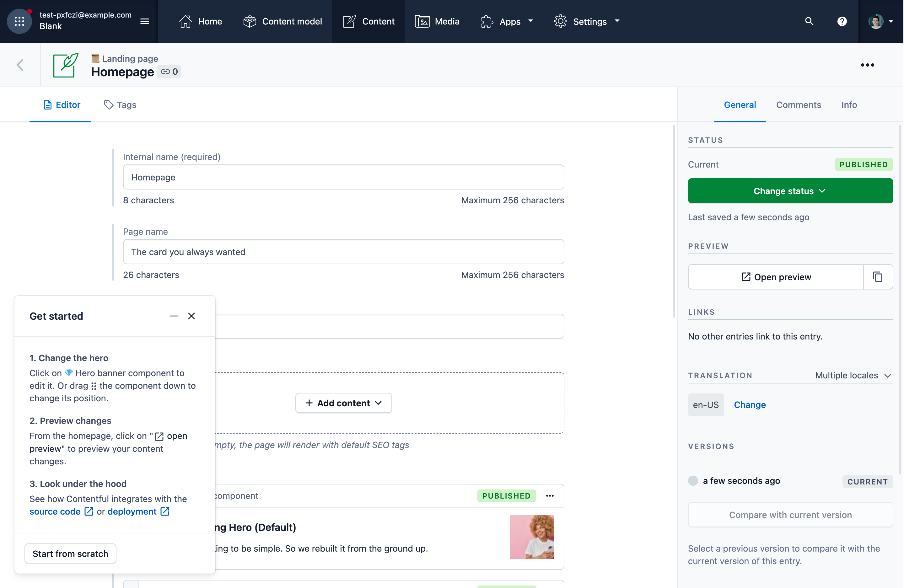The image size is (904, 588).
Task: Click the search magnifier icon
Action: [x=809, y=21]
